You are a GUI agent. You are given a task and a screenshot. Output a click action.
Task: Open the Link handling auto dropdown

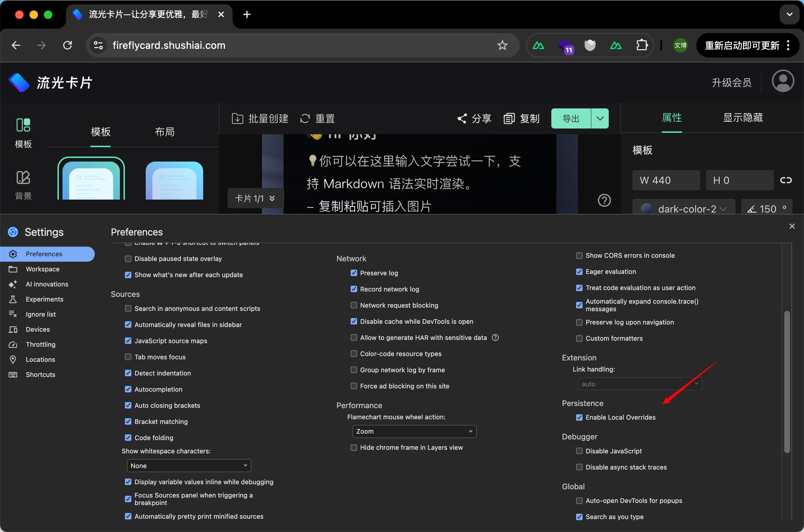click(640, 383)
